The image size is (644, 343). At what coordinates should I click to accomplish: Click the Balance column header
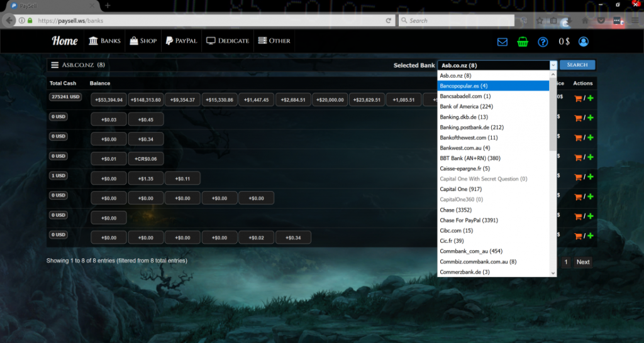click(x=100, y=84)
